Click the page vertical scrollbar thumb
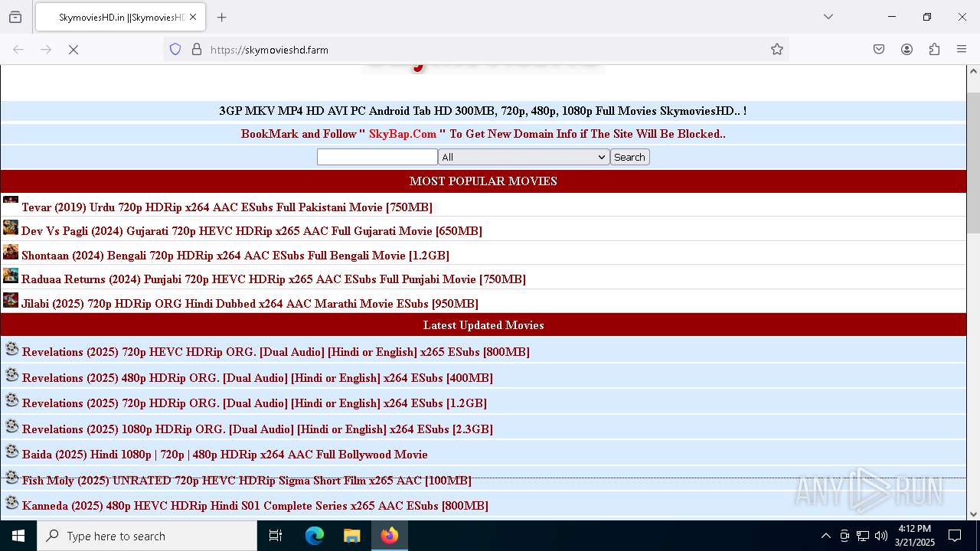 [x=973, y=162]
